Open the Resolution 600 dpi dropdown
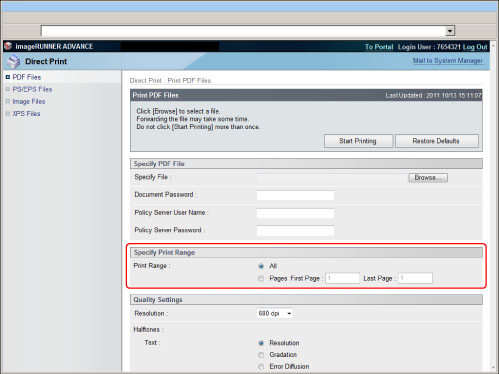This screenshot has width=499, height=374. pyautogui.click(x=275, y=314)
